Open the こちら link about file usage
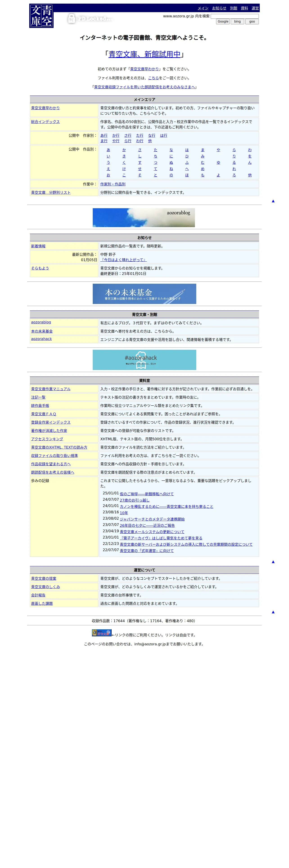 (154, 78)
